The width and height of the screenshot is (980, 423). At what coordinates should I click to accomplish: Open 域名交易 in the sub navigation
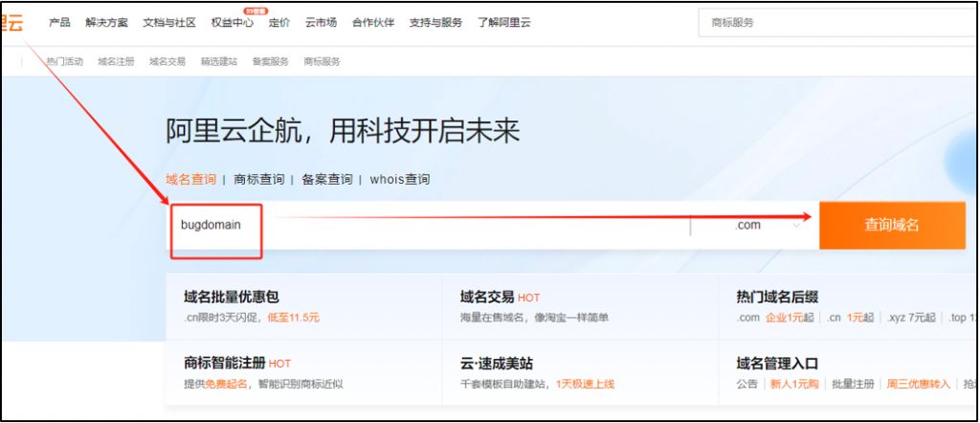(x=167, y=61)
